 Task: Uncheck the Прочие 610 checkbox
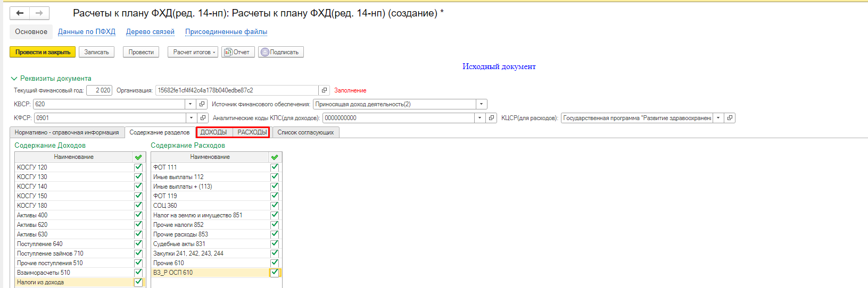[x=275, y=262]
